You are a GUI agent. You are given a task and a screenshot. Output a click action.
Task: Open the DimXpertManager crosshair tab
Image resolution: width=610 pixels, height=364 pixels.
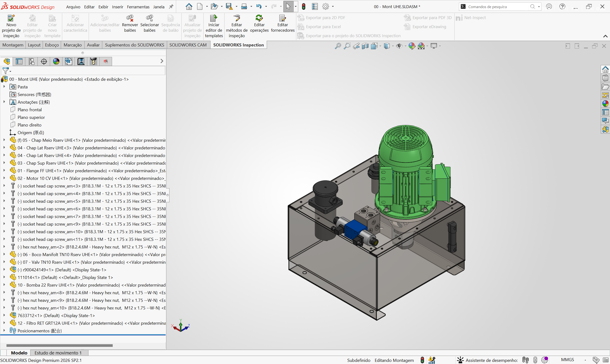(44, 61)
